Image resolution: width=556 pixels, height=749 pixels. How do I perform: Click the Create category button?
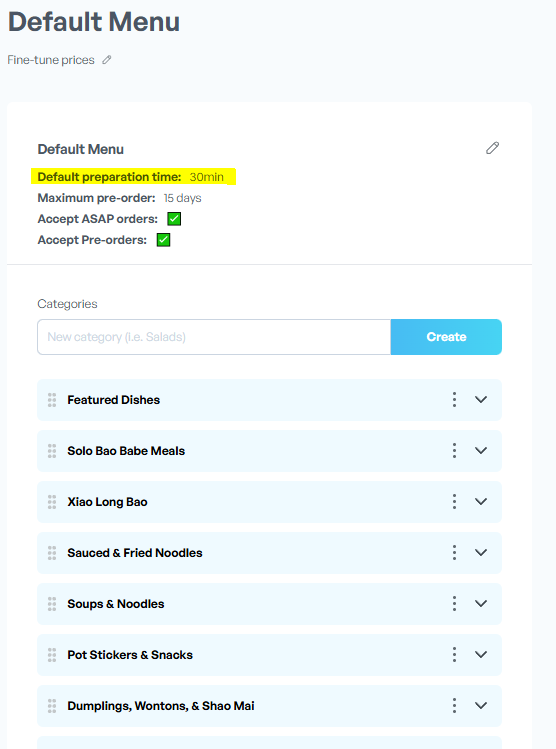(446, 337)
